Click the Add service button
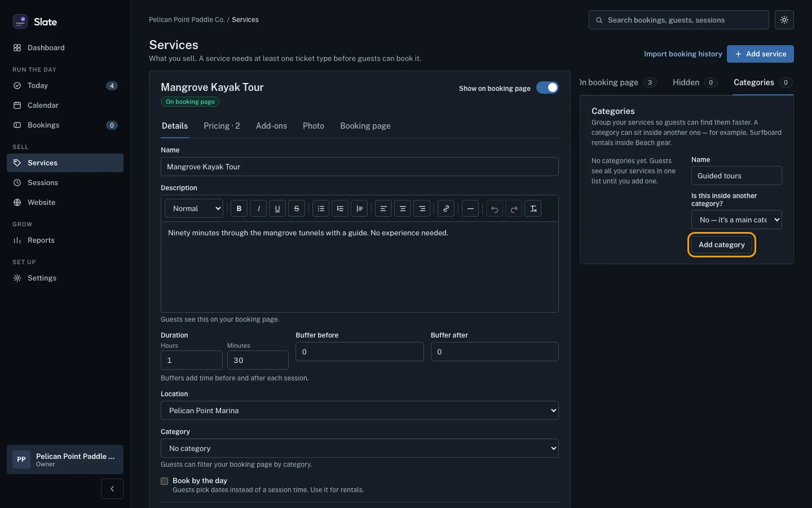Image resolution: width=812 pixels, height=508 pixels. [x=760, y=54]
